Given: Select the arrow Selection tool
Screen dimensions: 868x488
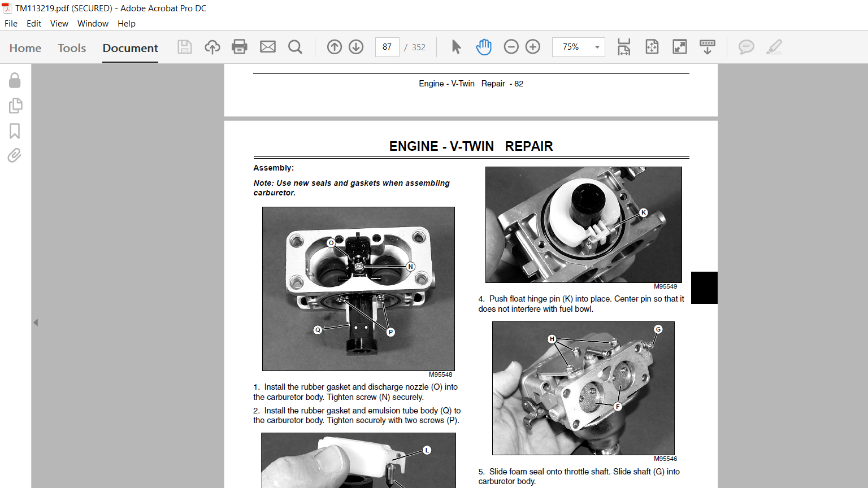Looking at the screenshot, I should pos(457,47).
